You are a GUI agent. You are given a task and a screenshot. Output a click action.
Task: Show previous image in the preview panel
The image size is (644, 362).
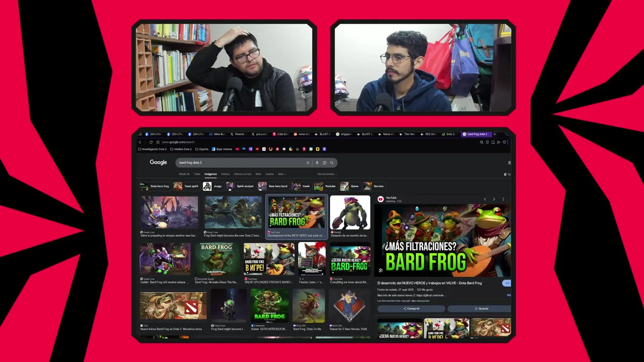(485, 199)
